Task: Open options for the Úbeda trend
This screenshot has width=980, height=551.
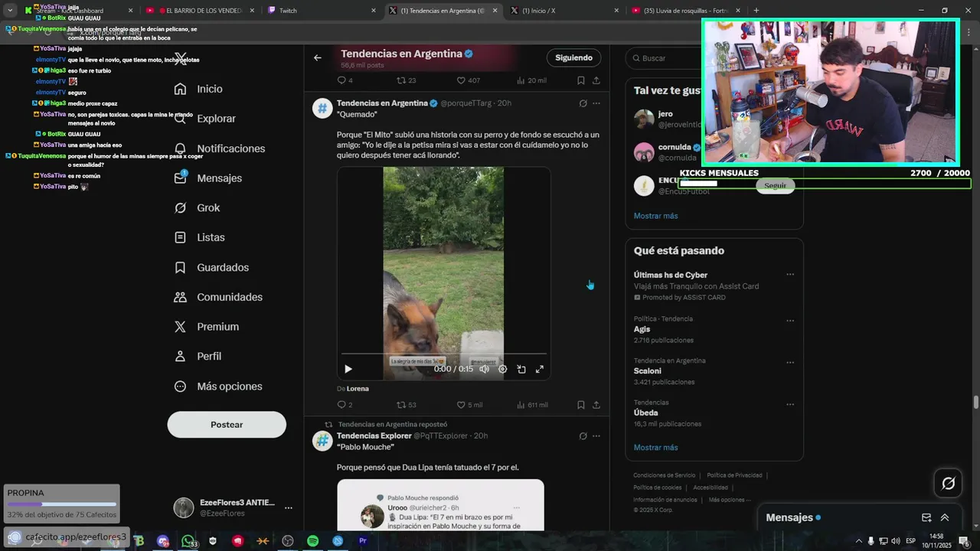Action: point(790,405)
